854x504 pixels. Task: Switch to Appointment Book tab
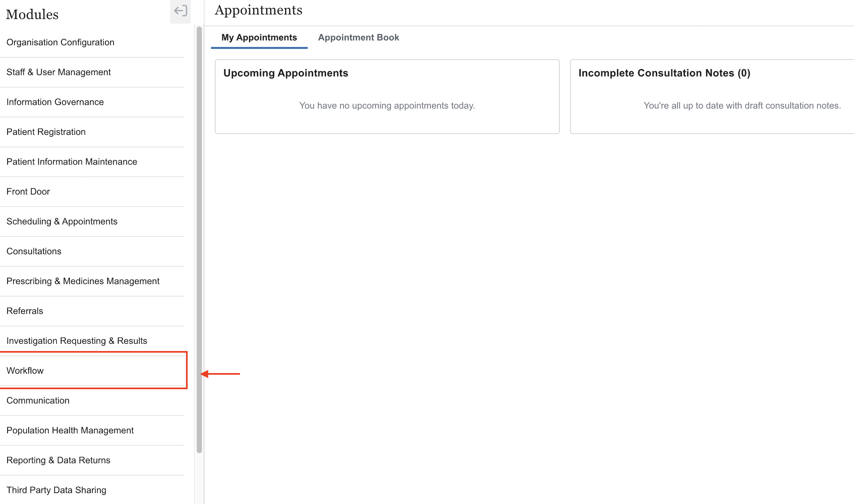358,38
